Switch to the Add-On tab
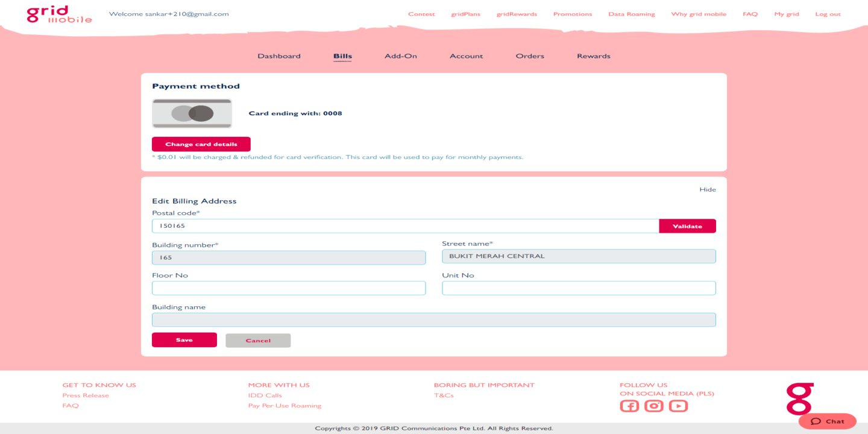 401,56
